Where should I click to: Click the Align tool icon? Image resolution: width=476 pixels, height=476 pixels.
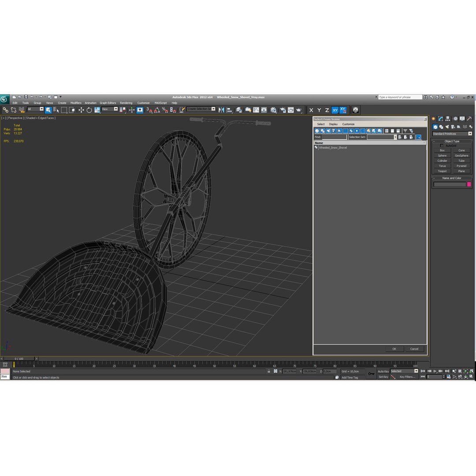pos(230,110)
